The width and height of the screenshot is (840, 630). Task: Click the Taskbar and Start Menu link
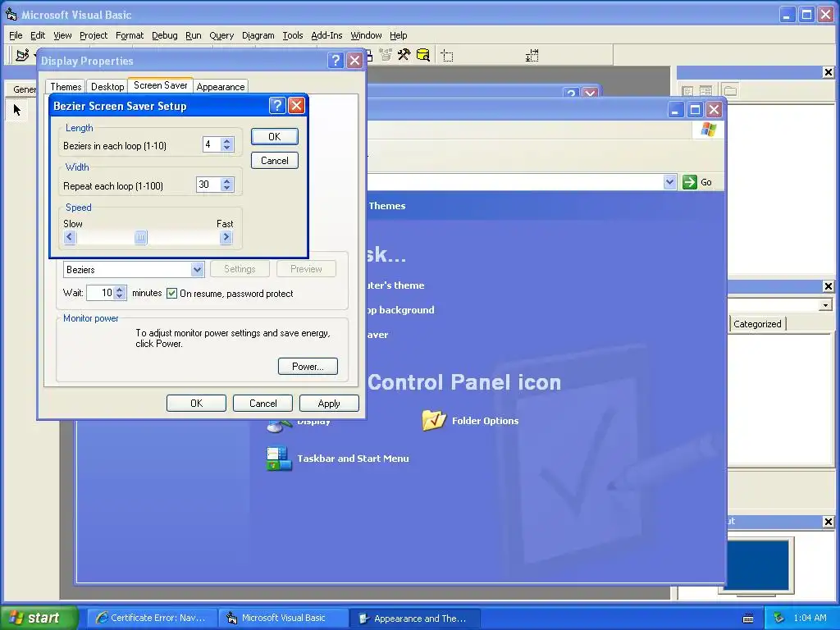353,459
